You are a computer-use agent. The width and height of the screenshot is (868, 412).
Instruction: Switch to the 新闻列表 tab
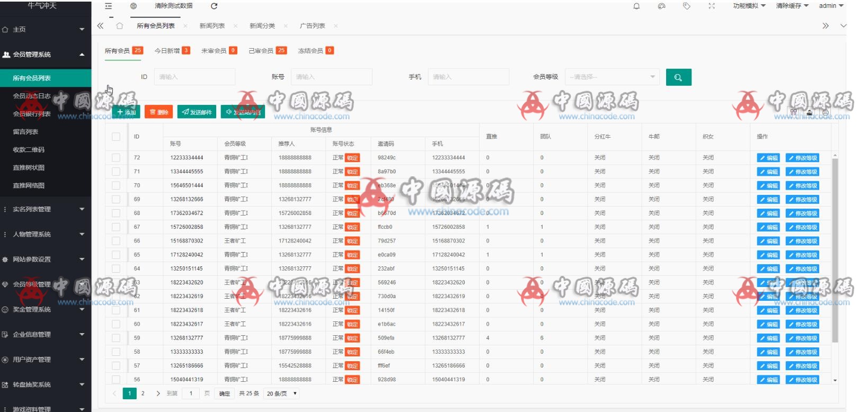pyautogui.click(x=212, y=26)
